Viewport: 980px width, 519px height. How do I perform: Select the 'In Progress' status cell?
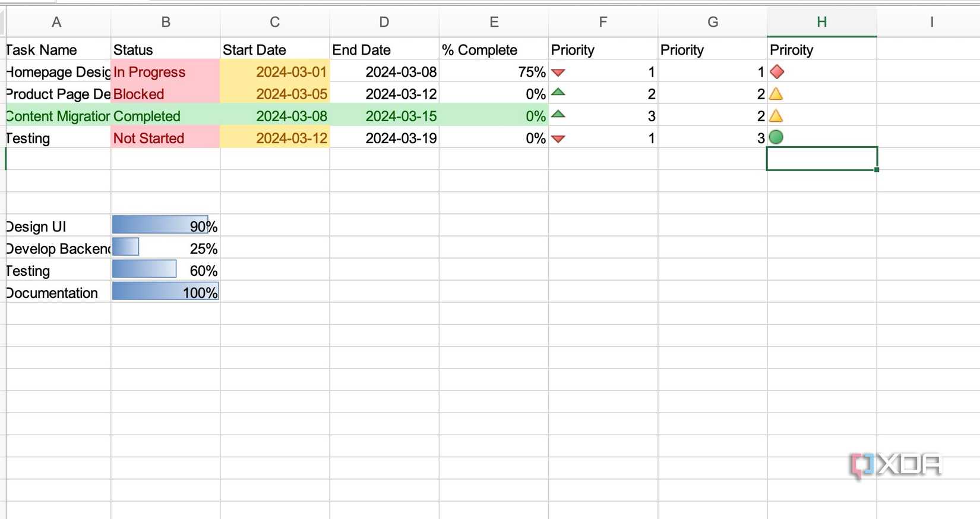(x=165, y=72)
